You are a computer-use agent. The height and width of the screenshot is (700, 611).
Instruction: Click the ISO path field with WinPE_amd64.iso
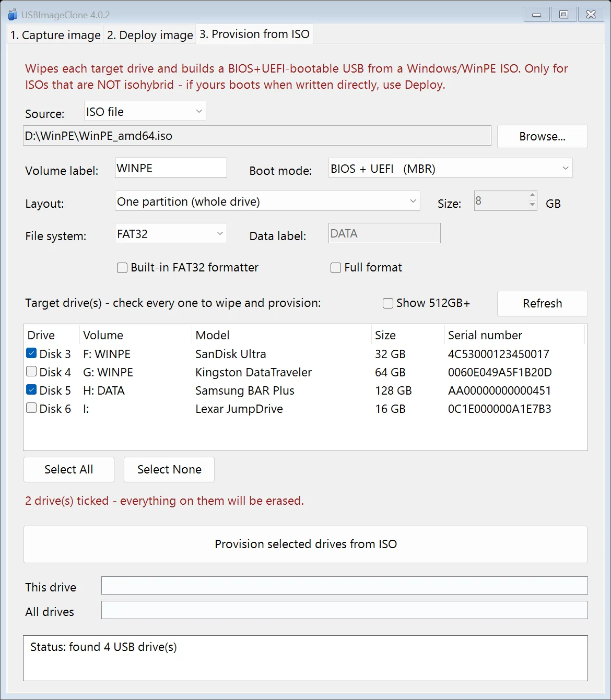(257, 136)
